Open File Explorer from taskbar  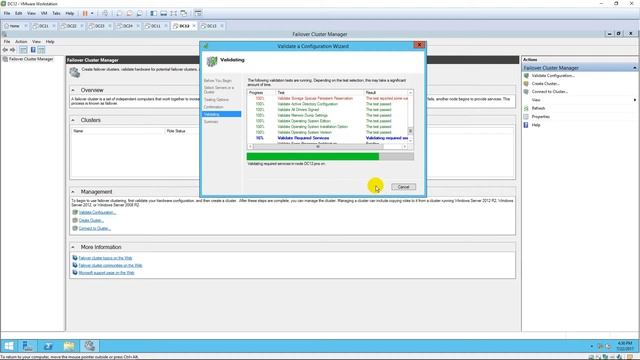69,346
